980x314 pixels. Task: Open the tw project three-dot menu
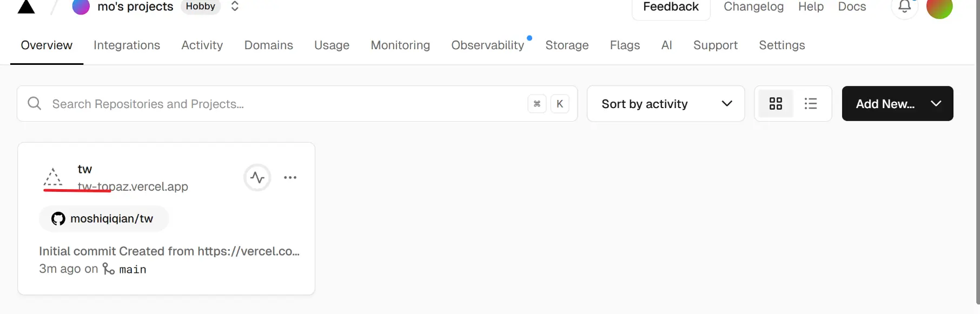(290, 177)
